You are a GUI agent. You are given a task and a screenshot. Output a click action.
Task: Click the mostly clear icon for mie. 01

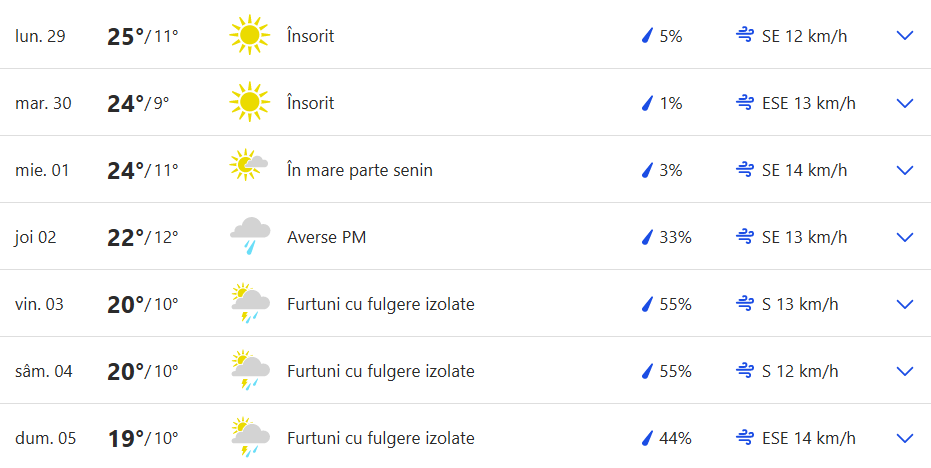248,166
